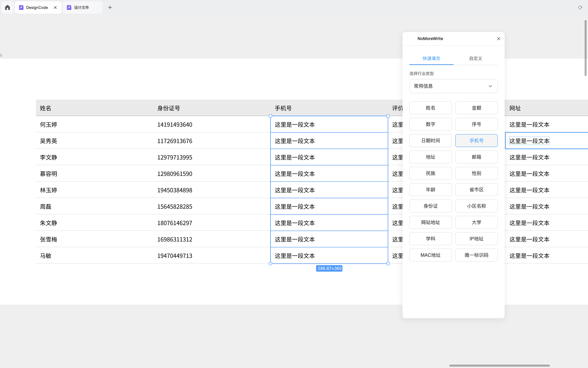Fill with 大学 data
588x368 pixels.
click(x=476, y=222)
